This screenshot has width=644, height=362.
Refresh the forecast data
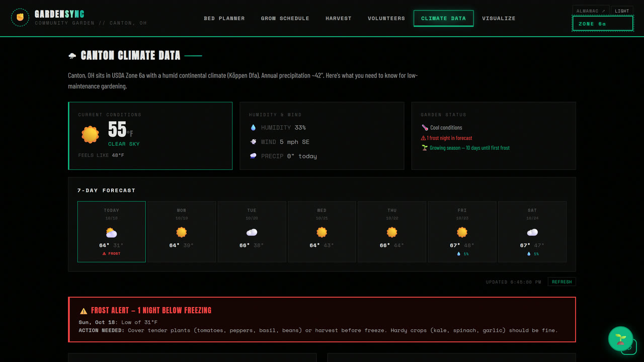[562, 282]
